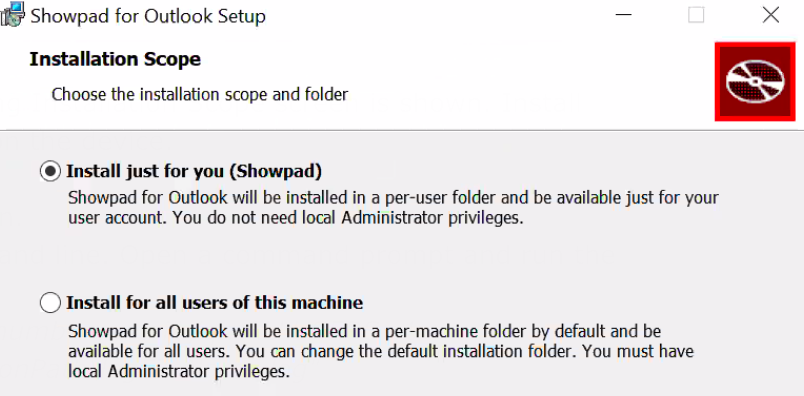Click the empty title bar area beside the title
804x396 pixels.
click(436, 15)
